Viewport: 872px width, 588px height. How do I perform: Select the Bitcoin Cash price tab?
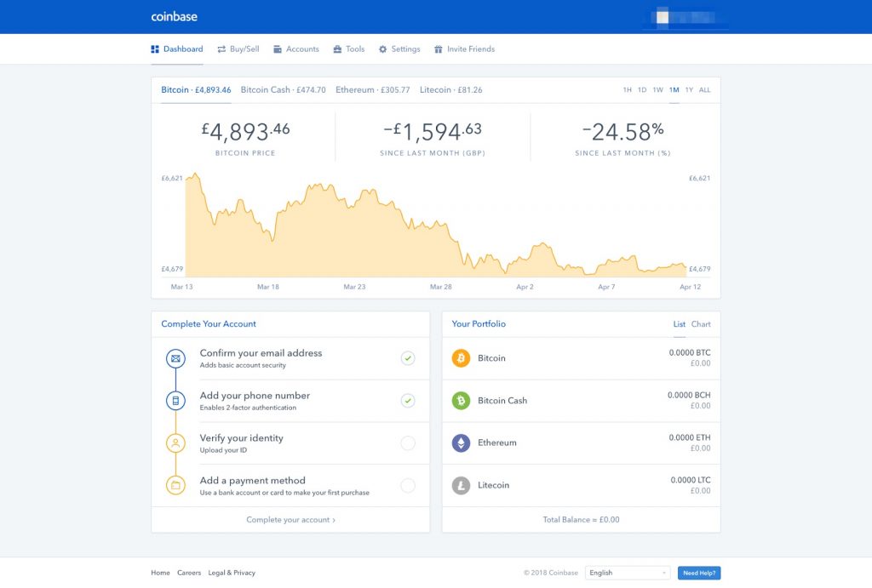pyautogui.click(x=283, y=90)
